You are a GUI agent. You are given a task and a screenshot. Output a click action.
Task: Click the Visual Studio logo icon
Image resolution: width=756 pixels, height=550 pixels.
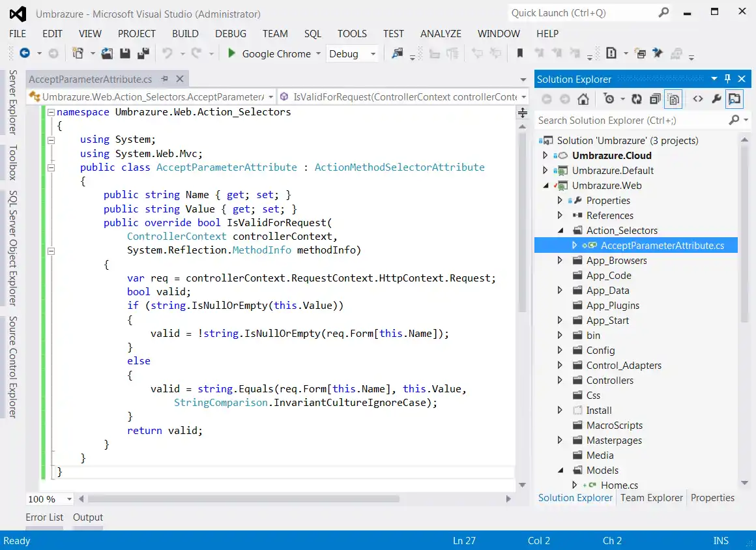pos(18,14)
